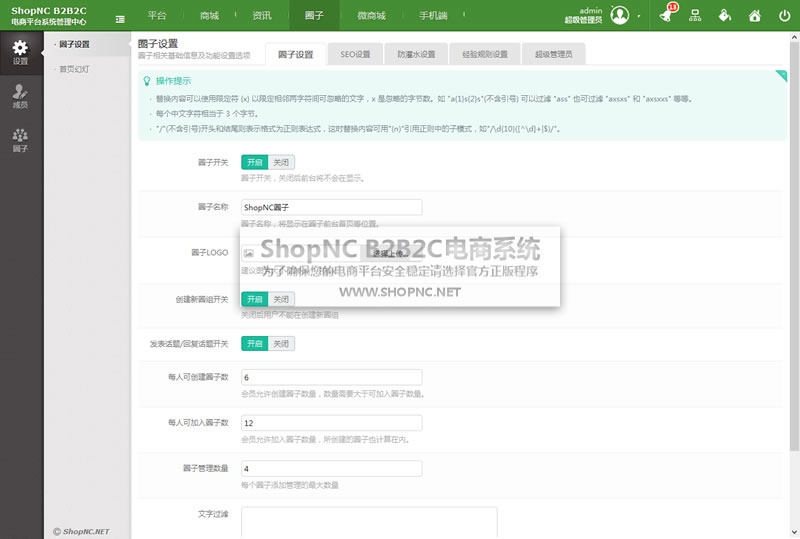The width and height of the screenshot is (800, 539).
Task: Click the 每人可创建圈子数 input field
Action: click(x=332, y=377)
